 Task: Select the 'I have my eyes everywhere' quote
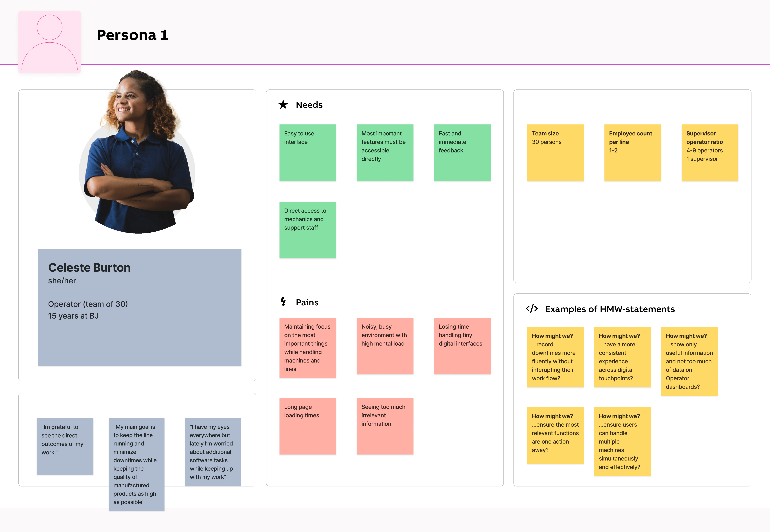click(213, 452)
